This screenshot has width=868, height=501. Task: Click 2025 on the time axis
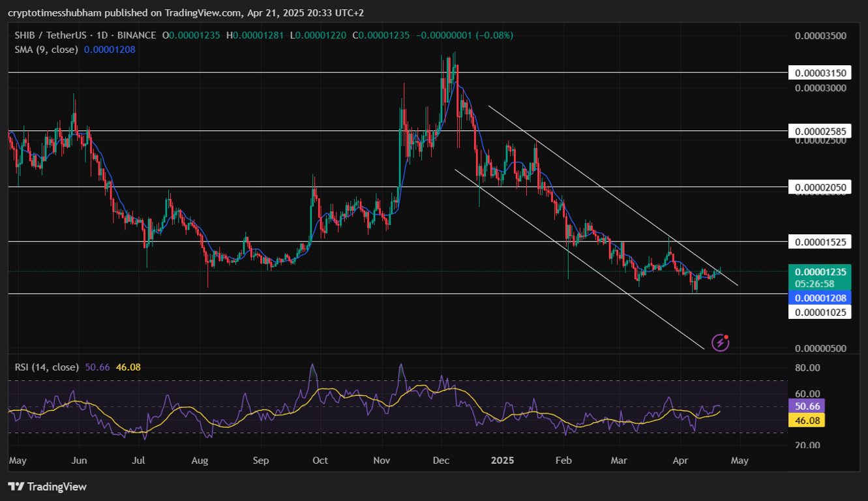click(501, 461)
